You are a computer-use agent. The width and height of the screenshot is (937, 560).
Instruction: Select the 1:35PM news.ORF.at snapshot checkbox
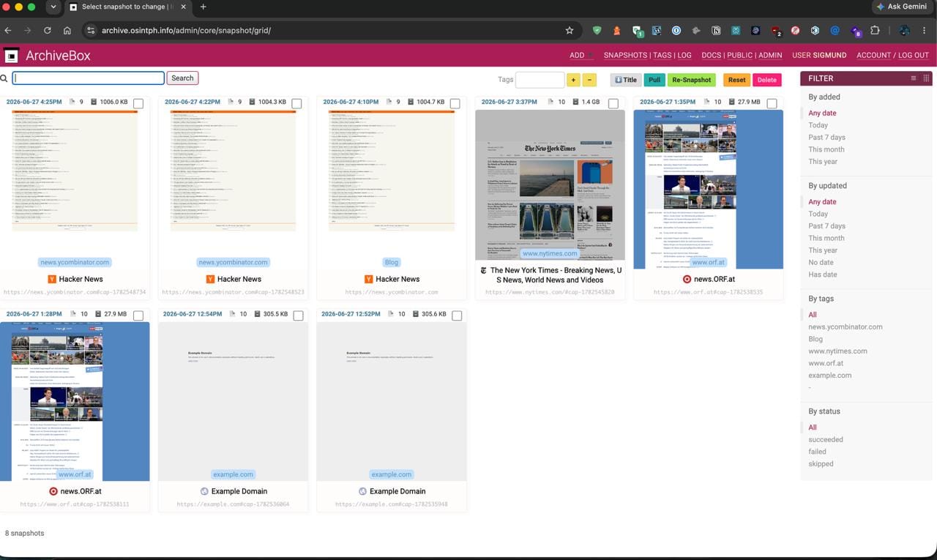[772, 103]
